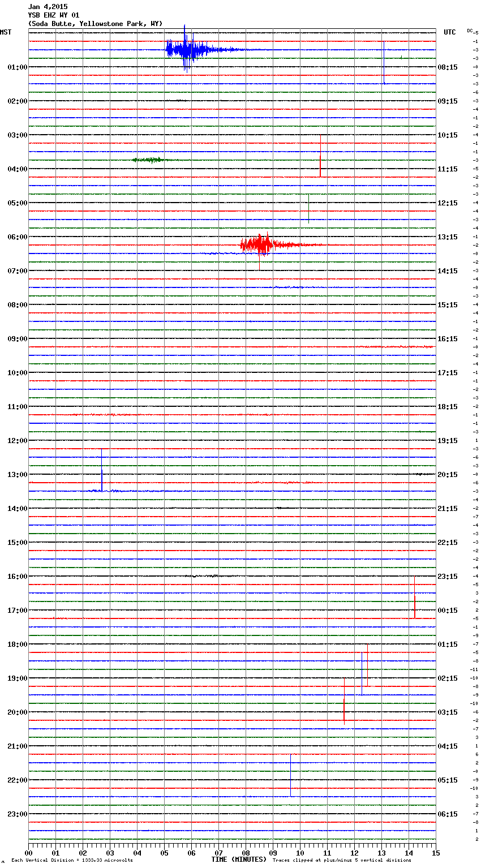
Task: Click the large blue earthquake waveform near the top
Action: pyautogui.click(x=187, y=50)
